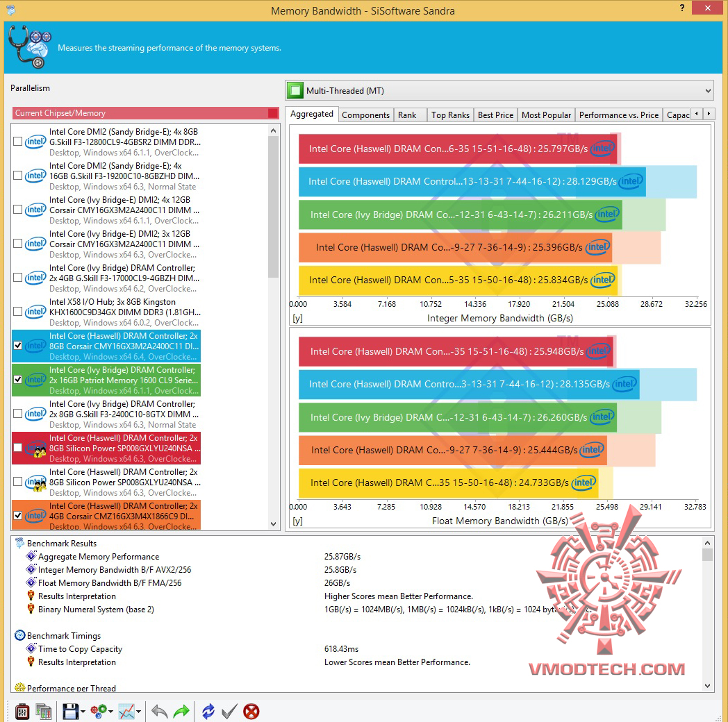Click the Intel X58 I/O Hub Intel logo
The width and height of the screenshot is (728, 722).
click(x=35, y=311)
